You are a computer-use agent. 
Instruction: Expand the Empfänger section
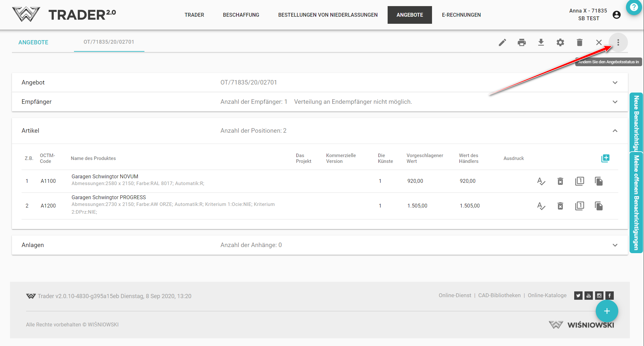(615, 102)
